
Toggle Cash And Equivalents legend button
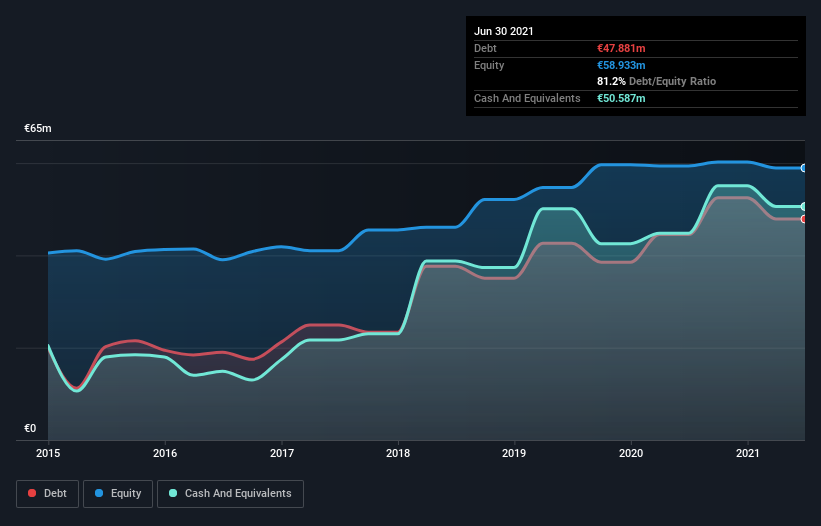click(x=230, y=494)
